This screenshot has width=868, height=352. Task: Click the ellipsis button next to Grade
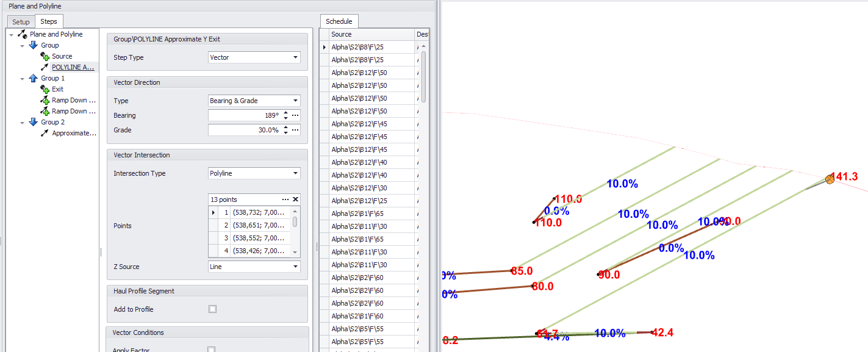tap(295, 130)
